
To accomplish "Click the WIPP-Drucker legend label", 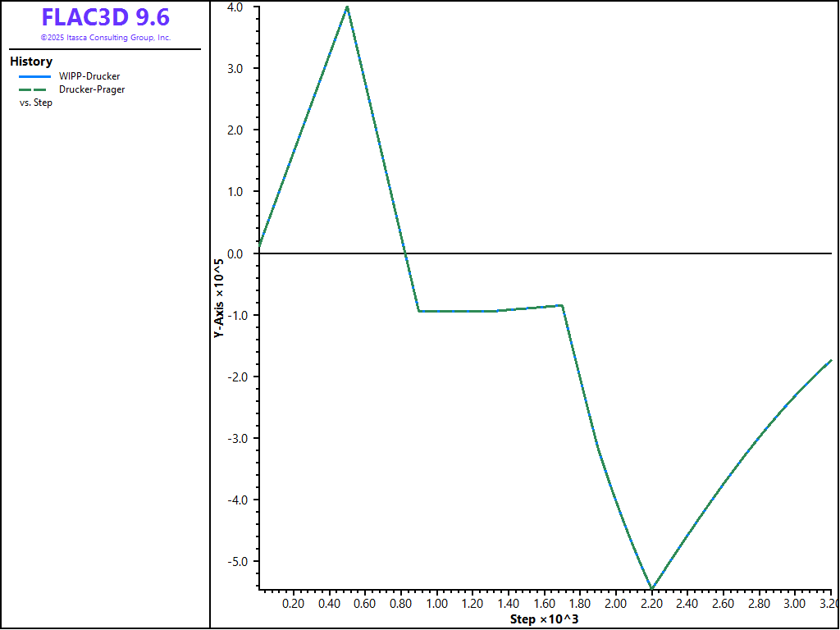I will click(x=89, y=76).
